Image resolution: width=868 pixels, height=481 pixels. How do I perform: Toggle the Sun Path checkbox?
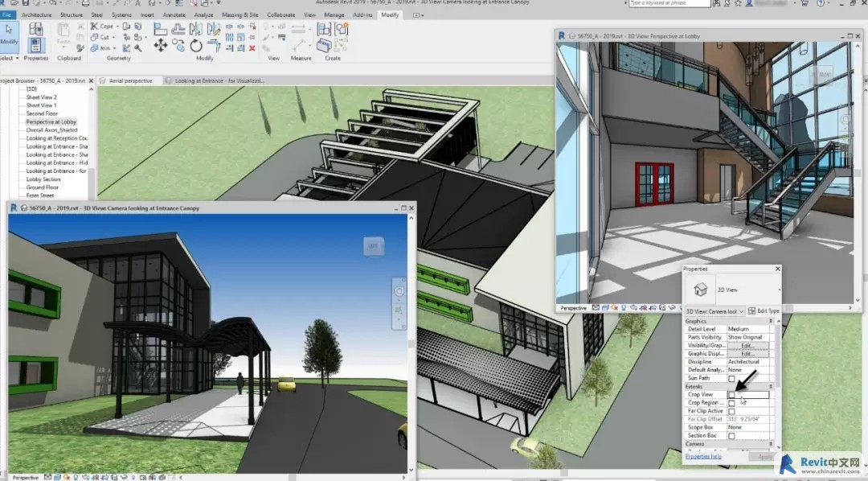point(731,379)
